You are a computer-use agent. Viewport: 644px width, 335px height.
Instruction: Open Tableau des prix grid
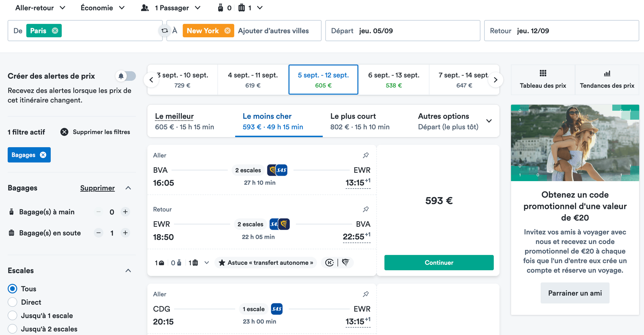(543, 80)
